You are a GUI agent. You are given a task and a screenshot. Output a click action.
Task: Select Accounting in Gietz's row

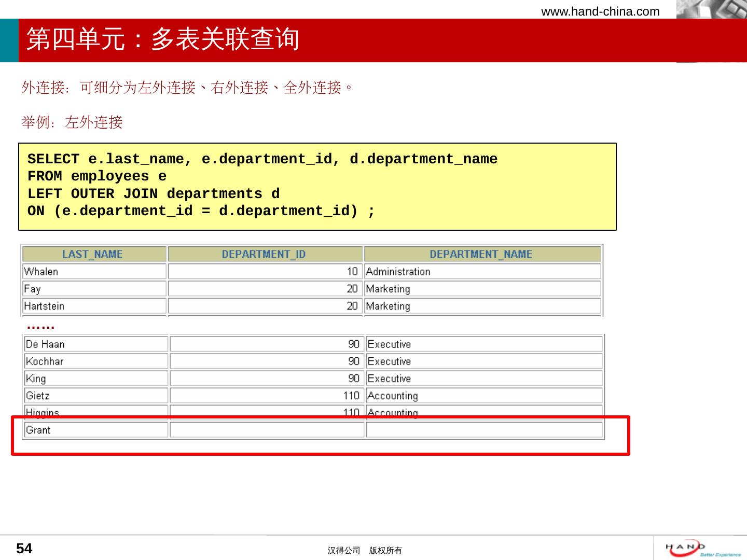(x=485, y=396)
